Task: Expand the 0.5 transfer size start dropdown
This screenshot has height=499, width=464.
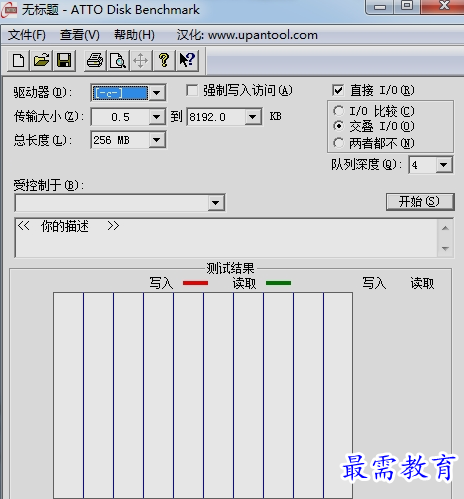Action: coord(157,117)
